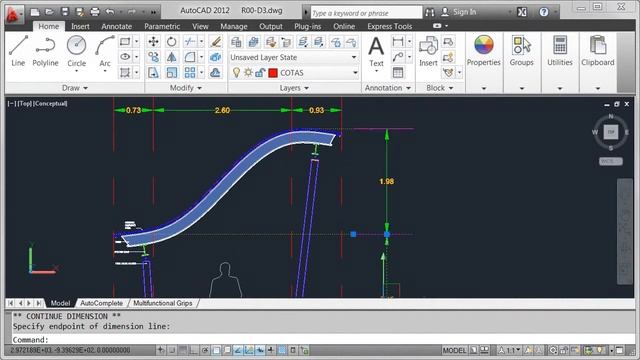Click COTAS layer red color swatch
This screenshot has height=360, width=640.
coord(273,73)
